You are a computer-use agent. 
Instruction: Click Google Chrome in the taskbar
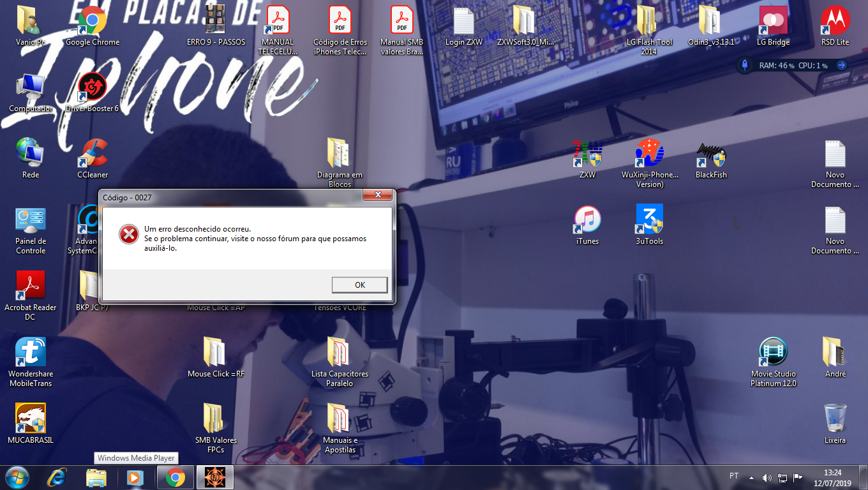(175, 477)
